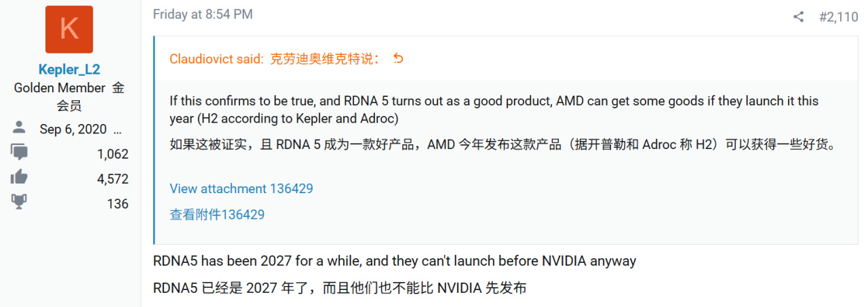868x307 pixels.
Task: Click the Kepler_L2 orange avatar
Action: (69, 29)
